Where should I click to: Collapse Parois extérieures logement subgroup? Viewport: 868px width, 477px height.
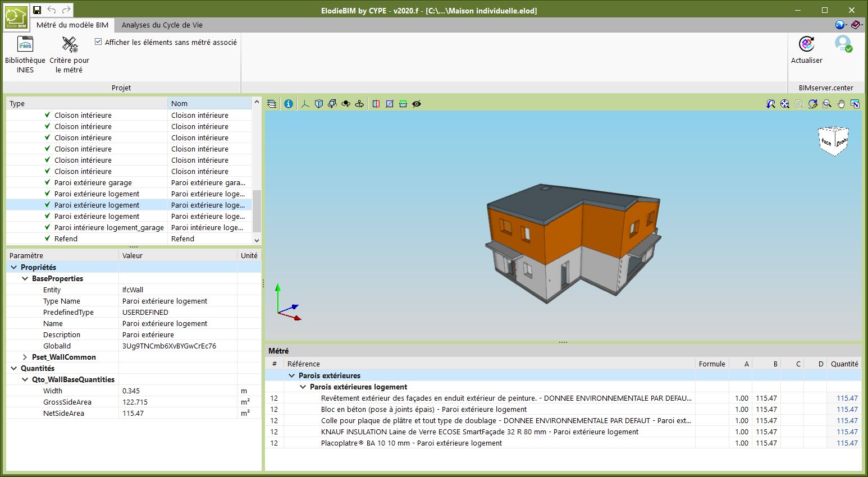click(x=303, y=387)
